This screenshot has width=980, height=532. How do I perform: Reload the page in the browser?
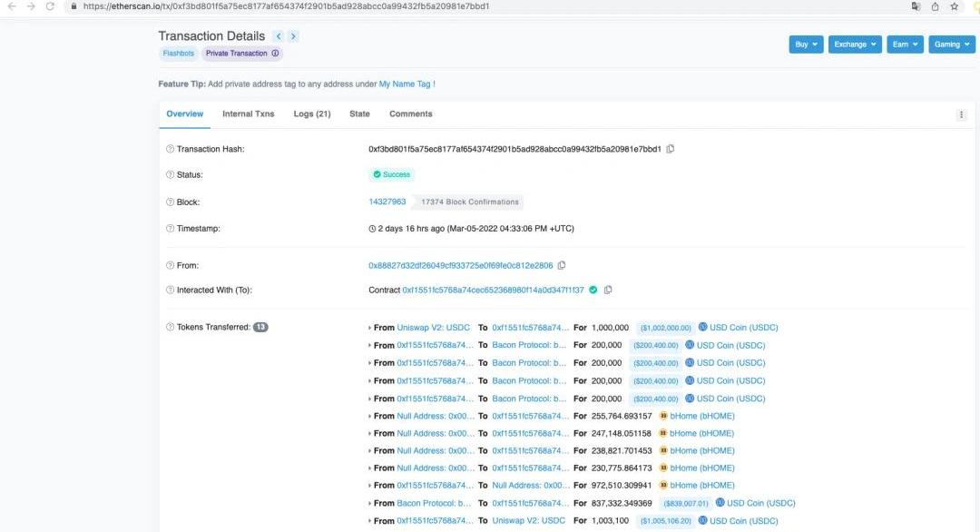pos(51,6)
